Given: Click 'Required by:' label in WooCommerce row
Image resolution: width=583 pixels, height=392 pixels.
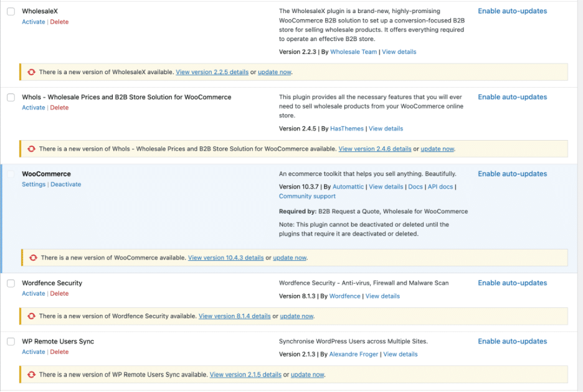Looking at the screenshot, I should [x=298, y=212].
